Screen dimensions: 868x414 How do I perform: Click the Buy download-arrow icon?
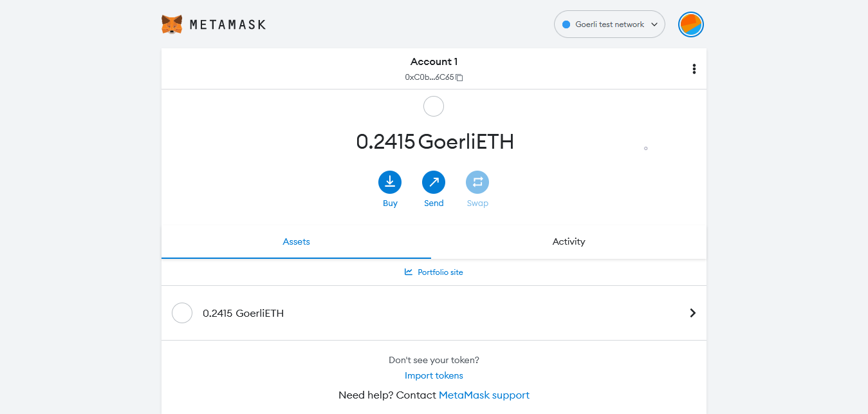(390, 182)
